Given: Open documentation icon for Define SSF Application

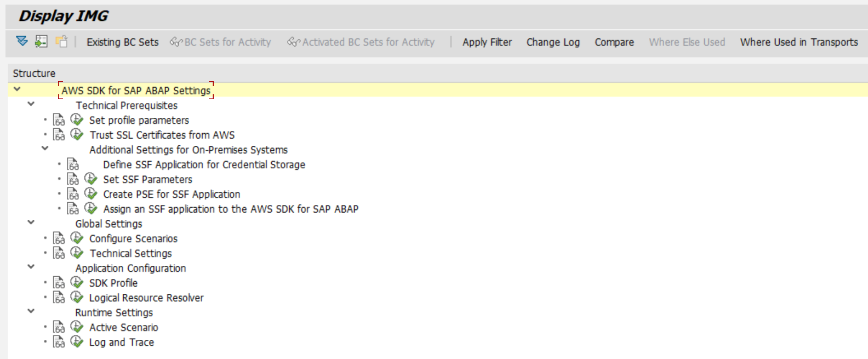Looking at the screenshot, I should [x=73, y=164].
